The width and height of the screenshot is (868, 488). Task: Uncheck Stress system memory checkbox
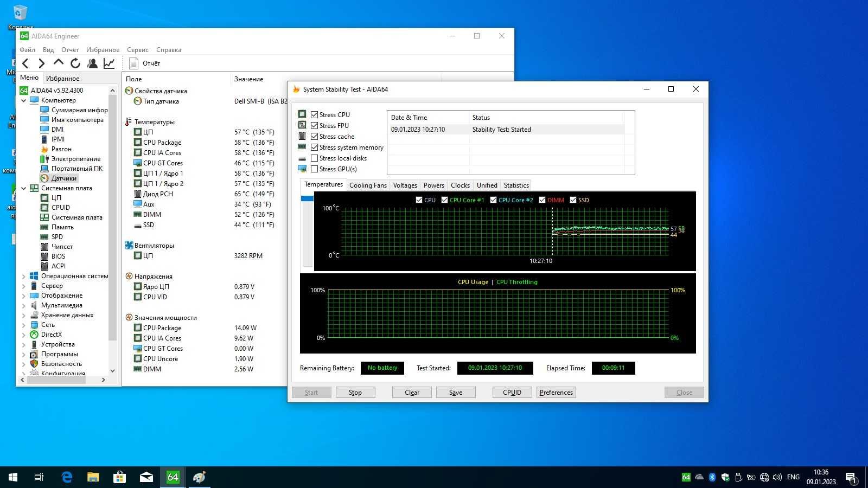[314, 147]
